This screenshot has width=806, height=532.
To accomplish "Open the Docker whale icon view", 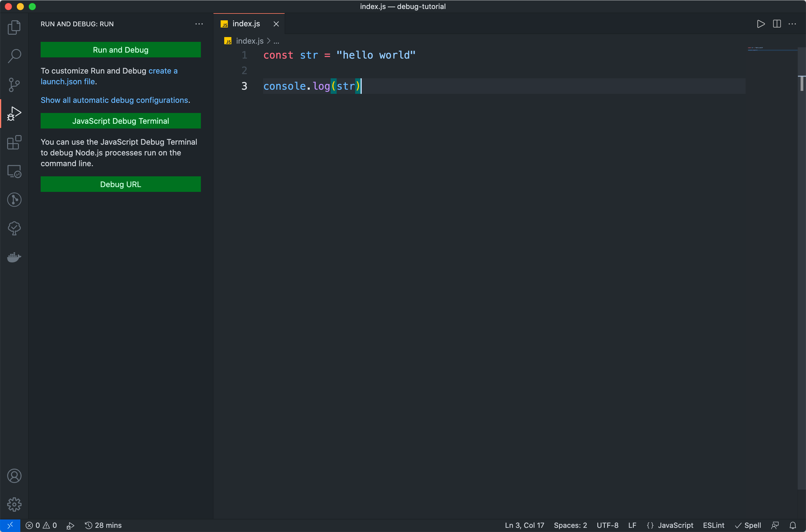I will [x=14, y=257].
